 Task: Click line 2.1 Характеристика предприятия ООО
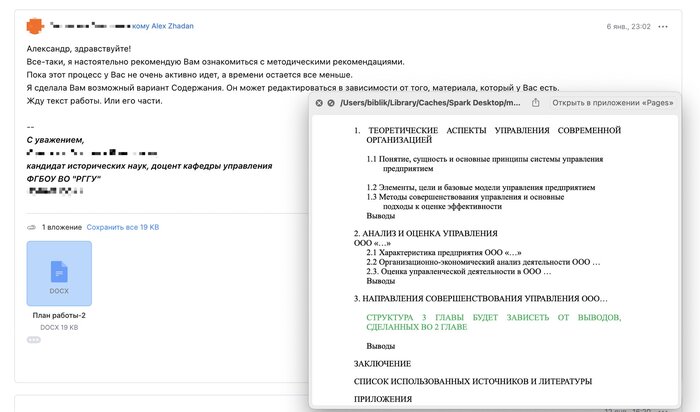pos(444,252)
